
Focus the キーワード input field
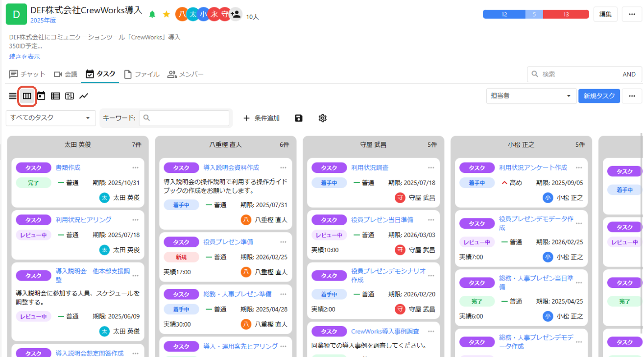(184, 118)
